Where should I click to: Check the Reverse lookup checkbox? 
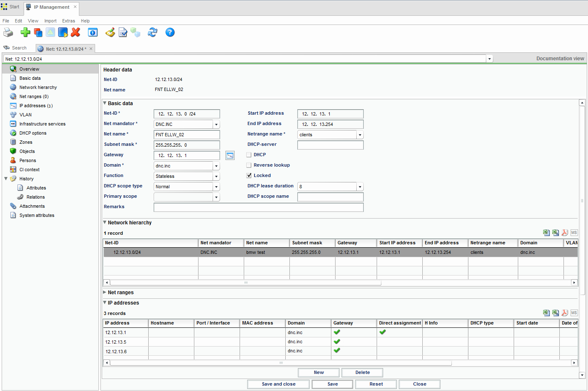pos(249,165)
